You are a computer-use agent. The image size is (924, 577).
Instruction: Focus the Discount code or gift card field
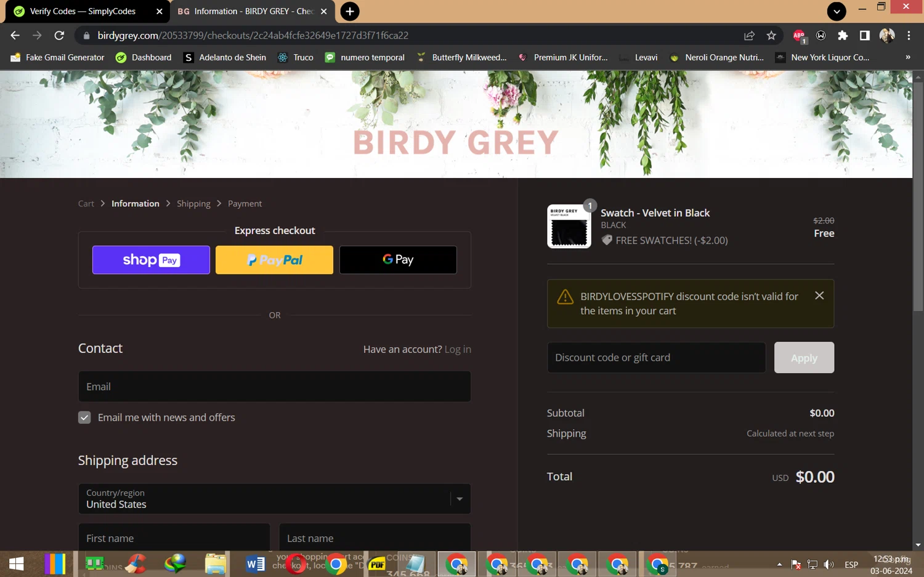coord(657,358)
